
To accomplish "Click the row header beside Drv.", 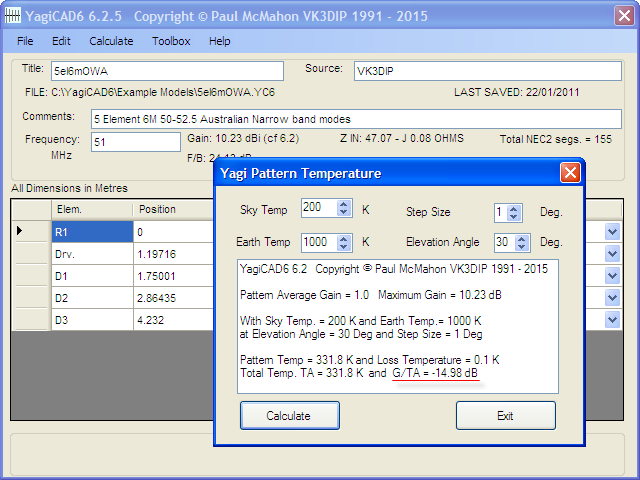I will (x=32, y=254).
